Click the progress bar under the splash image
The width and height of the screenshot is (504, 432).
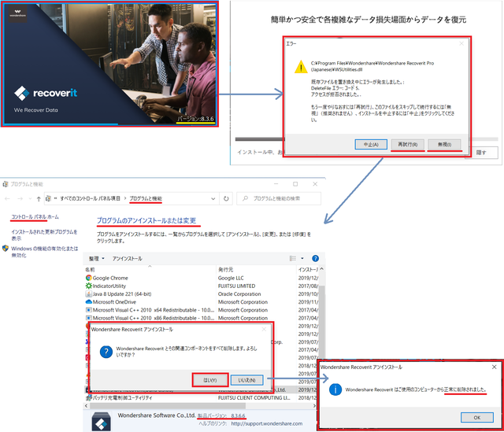tap(109, 124)
